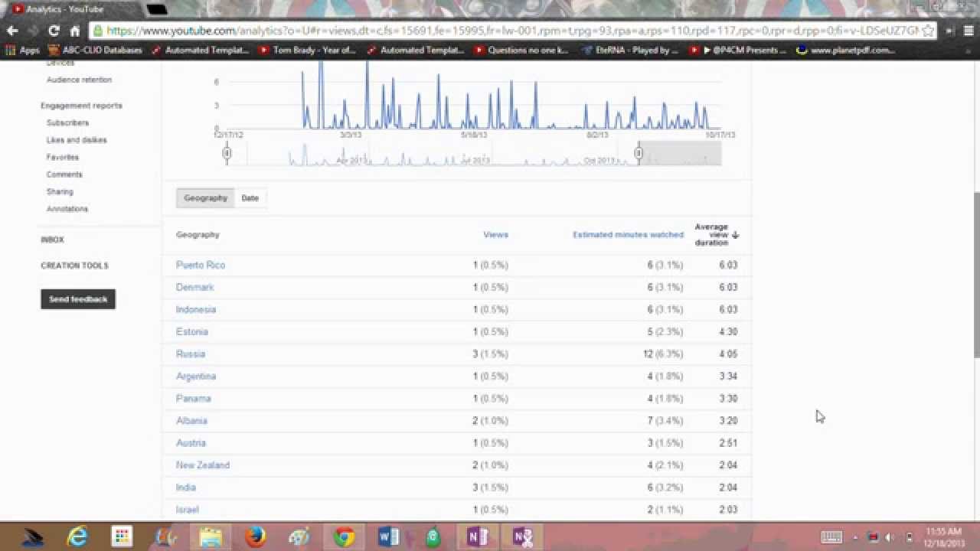Open the P4CM Presents bookmark
This screenshot has width=980, height=551.
pyautogui.click(x=738, y=51)
